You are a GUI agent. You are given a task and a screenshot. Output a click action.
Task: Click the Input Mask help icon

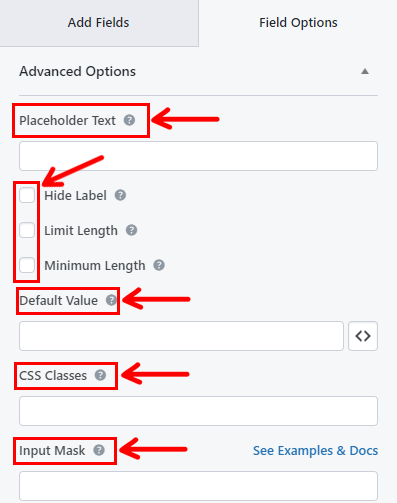[99, 450]
